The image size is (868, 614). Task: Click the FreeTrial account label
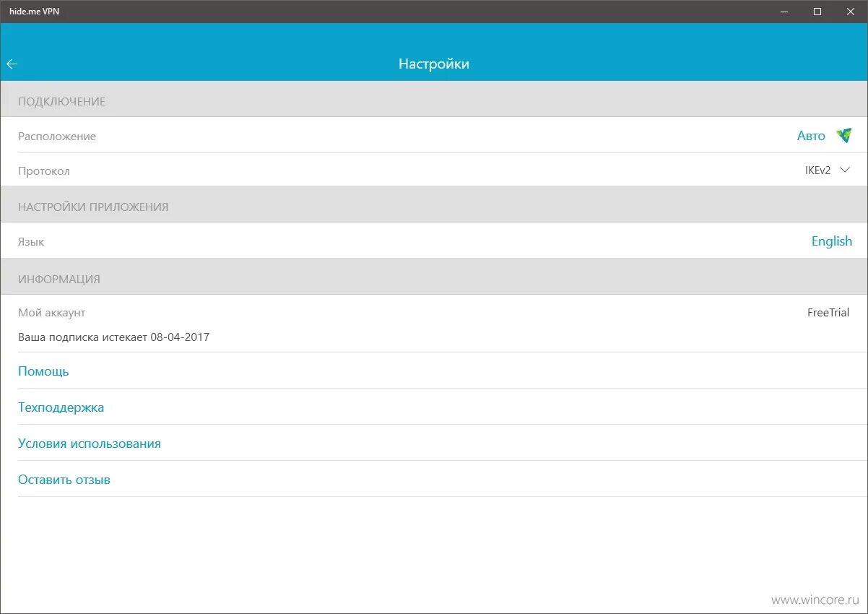(x=828, y=313)
